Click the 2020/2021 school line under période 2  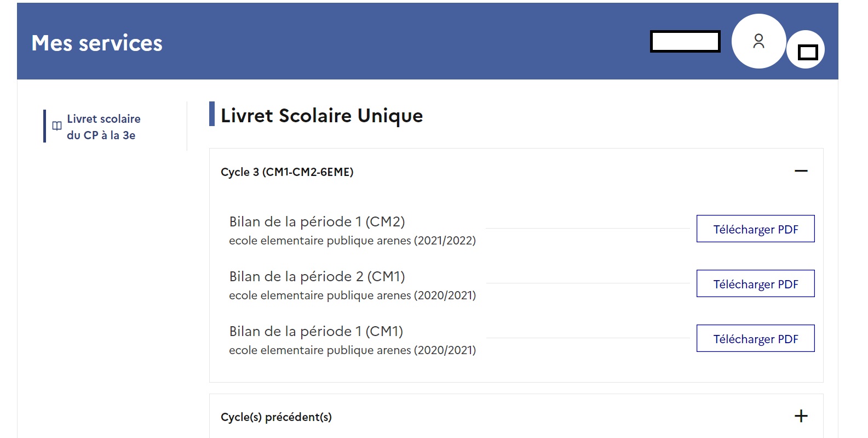click(x=352, y=295)
